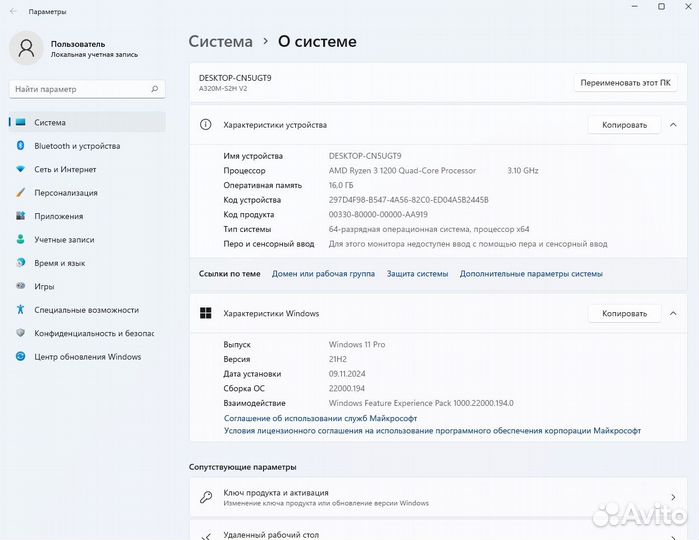The image size is (699, 540).
Task: Select Специальные возможности menu item
Action: (x=86, y=310)
